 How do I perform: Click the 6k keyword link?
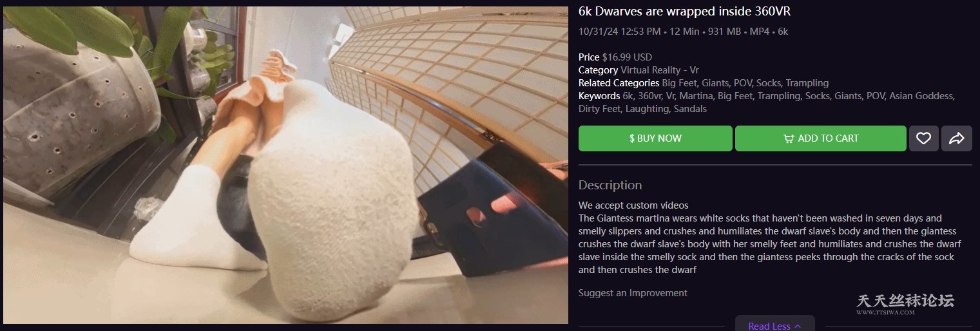[x=628, y=96]
